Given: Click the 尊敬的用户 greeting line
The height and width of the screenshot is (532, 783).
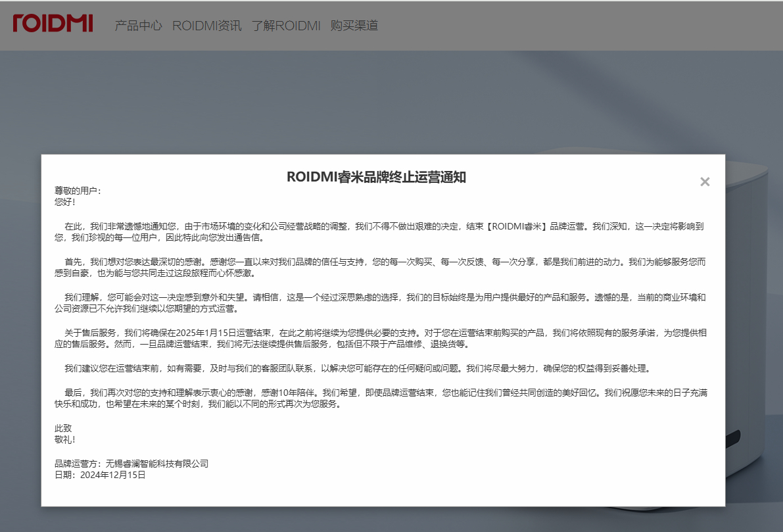Looking at the screenshot, I should pyautogui.click(x=78, y=191).
